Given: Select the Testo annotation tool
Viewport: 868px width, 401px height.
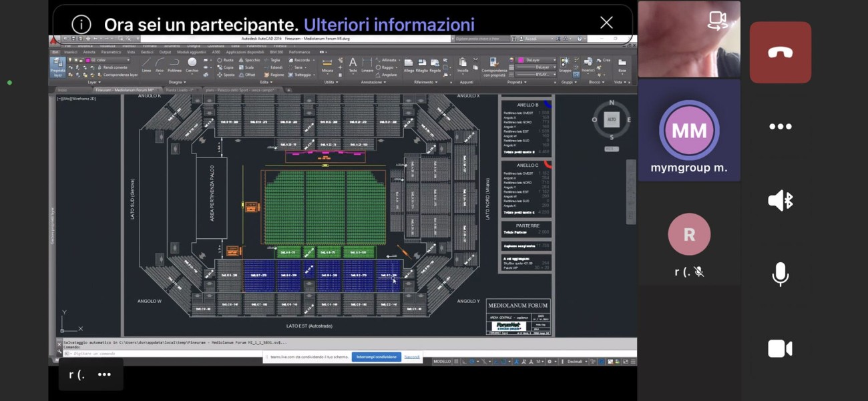Looking at the screenshot, I should 353,65.
